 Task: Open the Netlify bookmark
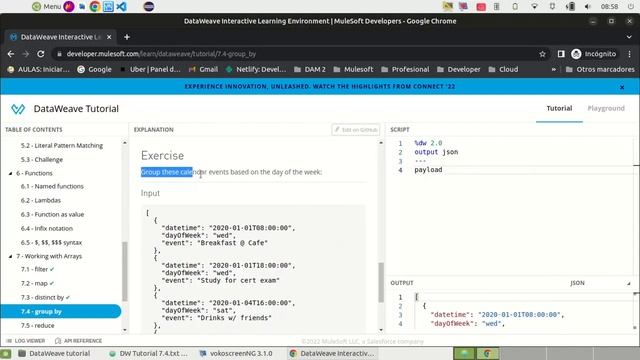click(256, 69)
